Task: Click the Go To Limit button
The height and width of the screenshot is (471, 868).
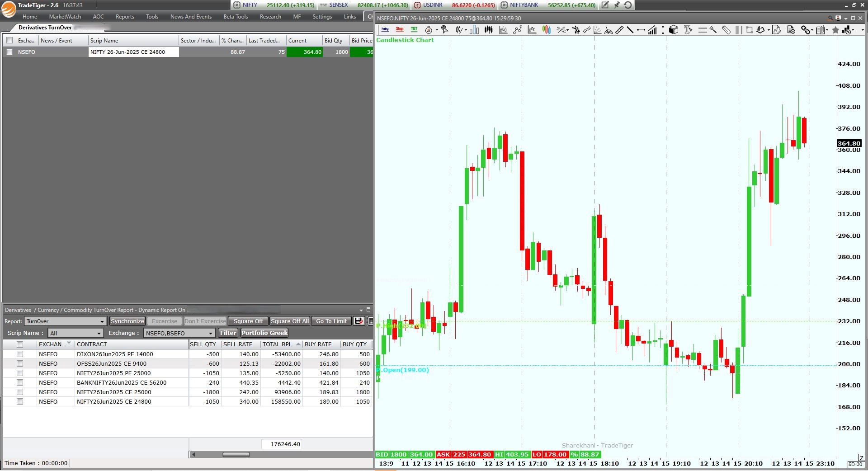Action: click(x=331, y=321)
